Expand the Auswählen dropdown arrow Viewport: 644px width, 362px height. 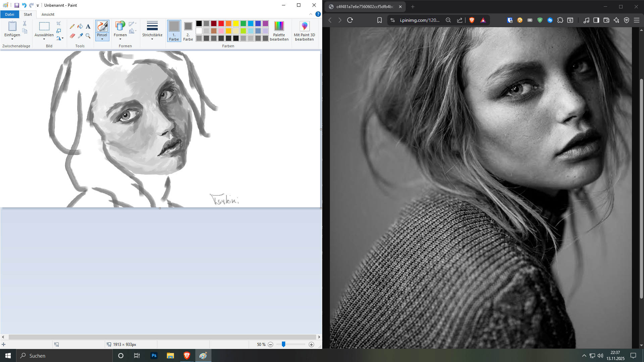pos(44,39)
